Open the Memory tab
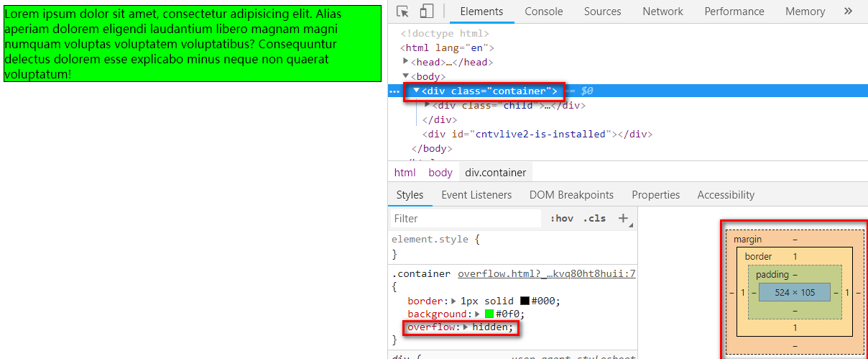The height and width of the screenshot is (359, 868). tap(805, 12)
